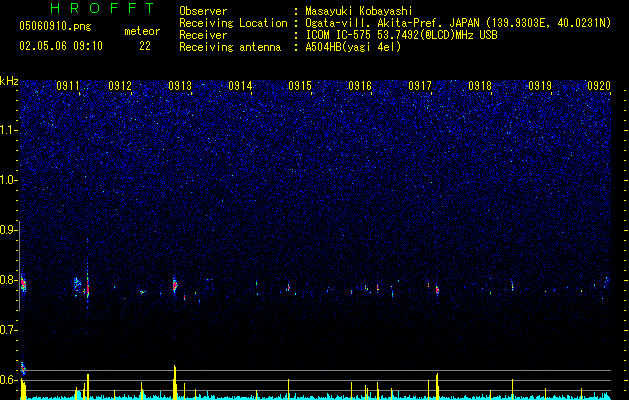The image size is (629, 400).
Task: Click the strong meteor echo below 0913
Action: click(174, 285)
